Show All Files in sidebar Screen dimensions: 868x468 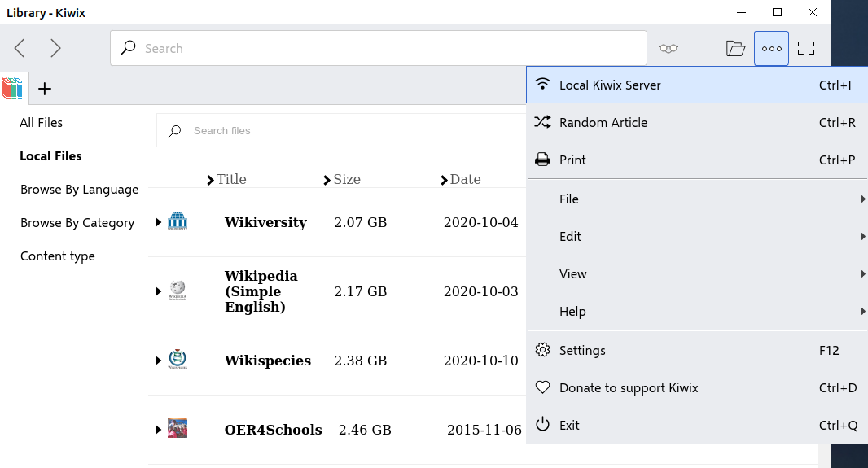pyautogui.click(x=41, y=123)
